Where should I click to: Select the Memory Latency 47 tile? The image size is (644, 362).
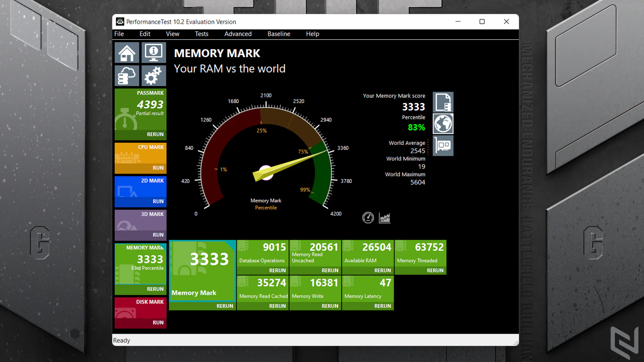click(368, 289)
